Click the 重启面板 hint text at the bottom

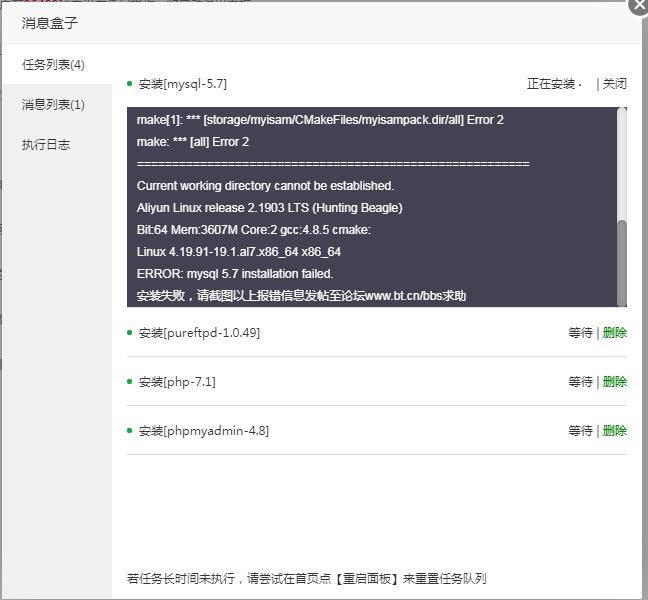(x=307, y=579)
